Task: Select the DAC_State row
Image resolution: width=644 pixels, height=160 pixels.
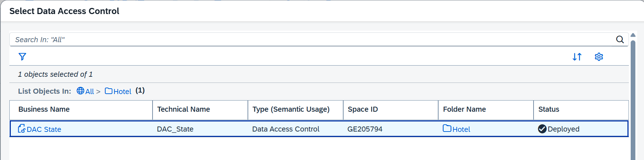Action: click(x=319, y=129)
